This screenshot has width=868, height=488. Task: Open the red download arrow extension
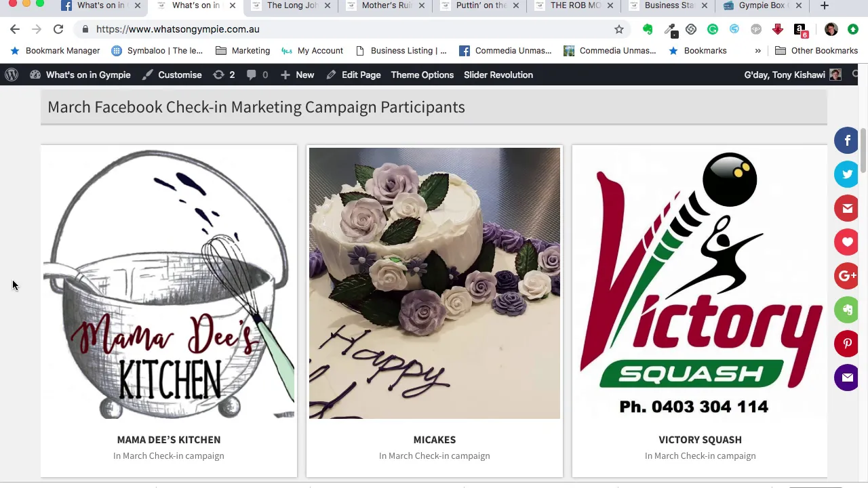778,29
